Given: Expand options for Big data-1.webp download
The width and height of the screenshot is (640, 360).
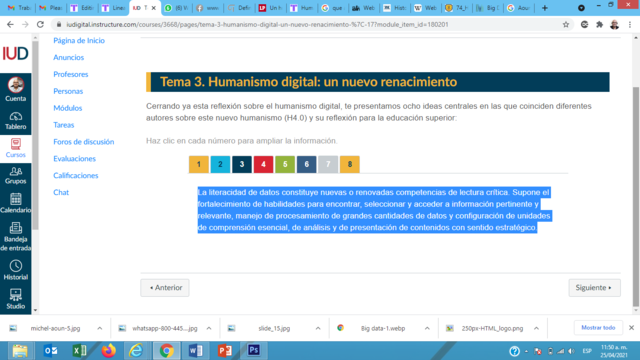Looking at the screenshot, I should coord(427,328).
